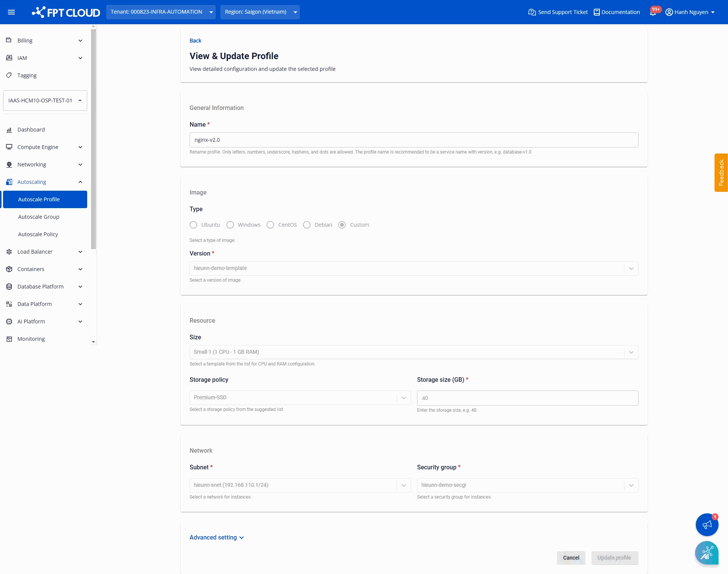The width and height of the screenshot is (728, 574).
Task: Open the Security group dropdown
Action: [527, 485]
